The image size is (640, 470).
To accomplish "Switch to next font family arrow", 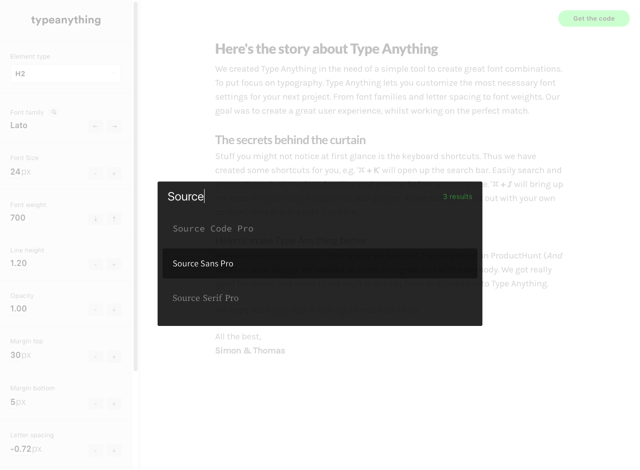I will (114, 126).
